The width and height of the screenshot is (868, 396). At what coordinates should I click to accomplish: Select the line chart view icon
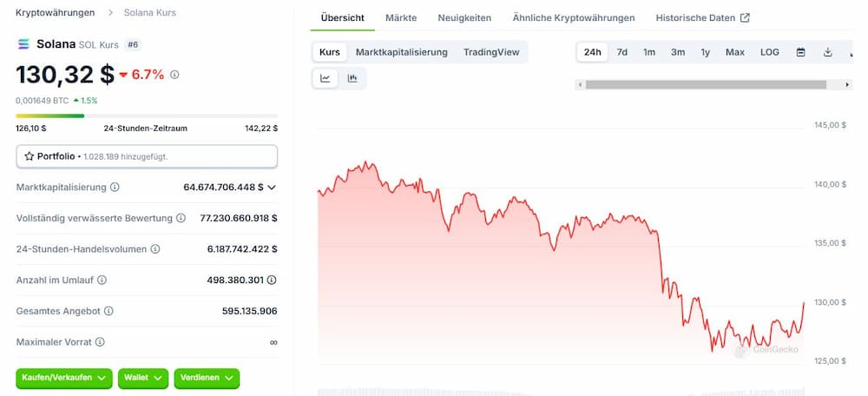click(x=325, y=78)
